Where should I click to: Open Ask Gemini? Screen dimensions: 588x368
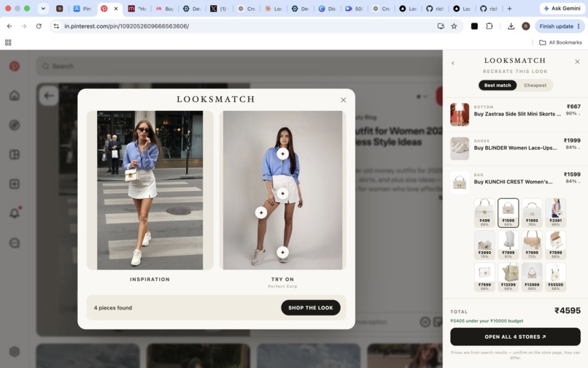[x=562, y=8]
